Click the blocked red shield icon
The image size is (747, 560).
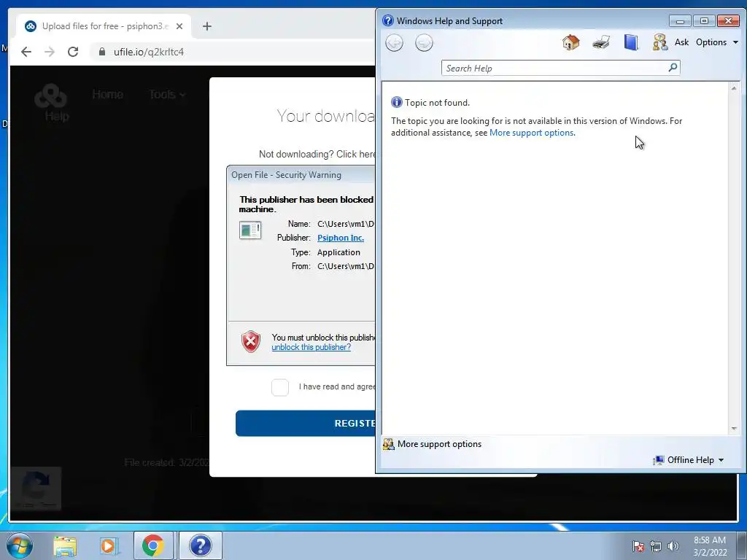251,341
